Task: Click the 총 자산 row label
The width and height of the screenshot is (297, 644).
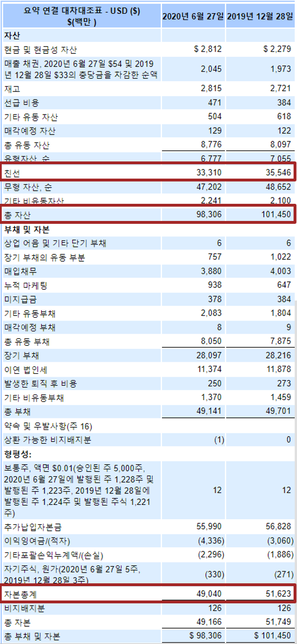Action: pyautogui.click(x=17, y=215)
